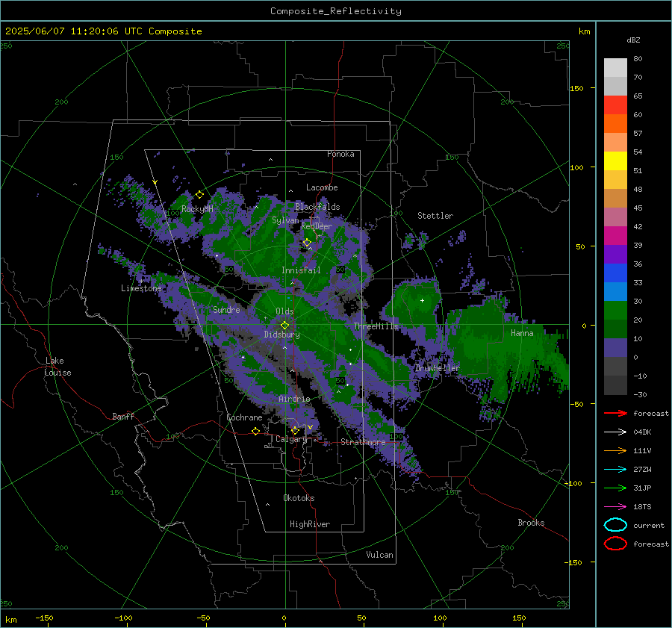Viewport: 672px width, 628px height.
Task: Click the white plus marker near ThreeHills echo
Action: pos(422,300)
